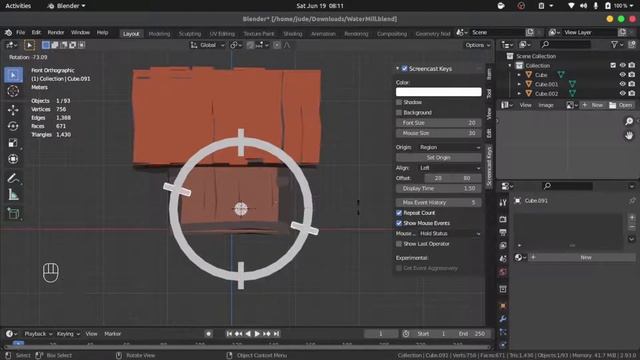Select the Scale tool
The height and width of the screenshot is (360, 640).
[x=13, y=142]
